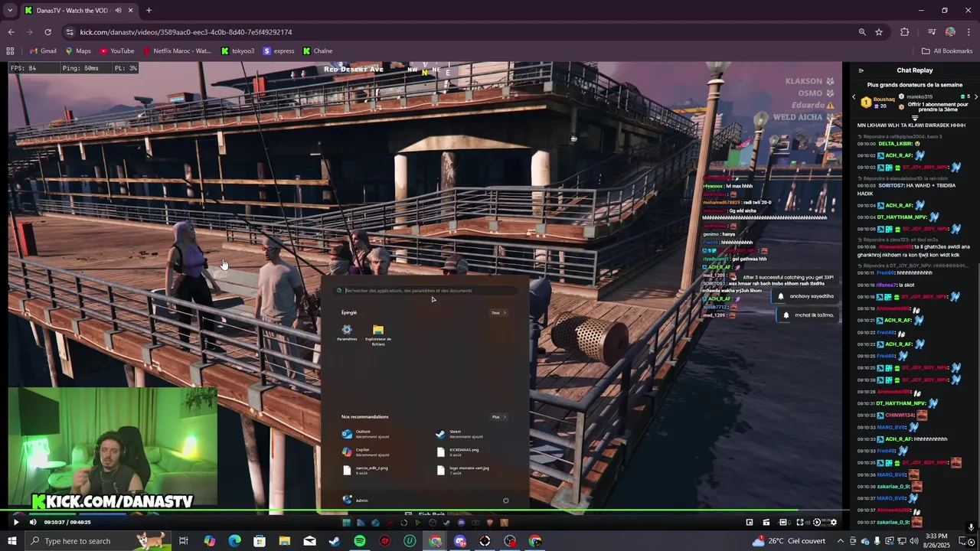The width and height of the screenshot is (980, 551).
Task: Open Steam from the taskbar
Action: pyautogui.click(x=335, y=541)
